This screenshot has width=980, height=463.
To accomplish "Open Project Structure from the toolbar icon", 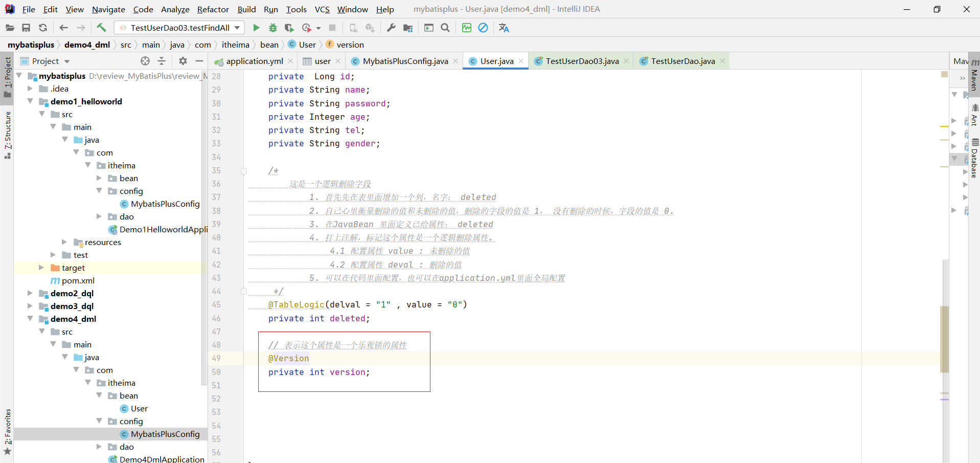I will 408,28.
